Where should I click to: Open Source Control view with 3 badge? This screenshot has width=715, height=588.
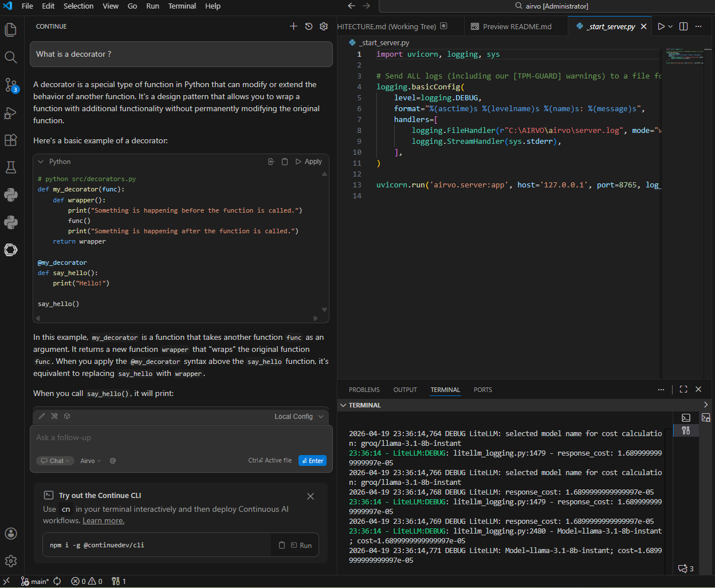pyautogui.click(x=11, y=85)
